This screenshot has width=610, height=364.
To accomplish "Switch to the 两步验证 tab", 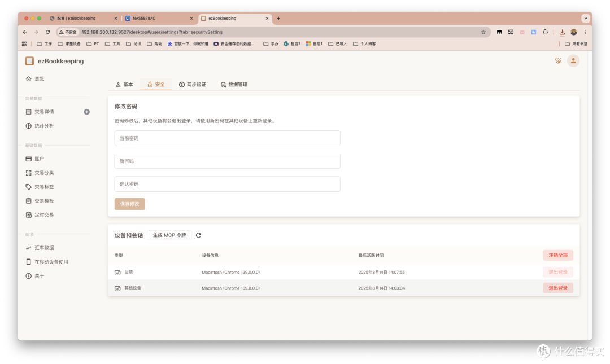I will point(194,84).
